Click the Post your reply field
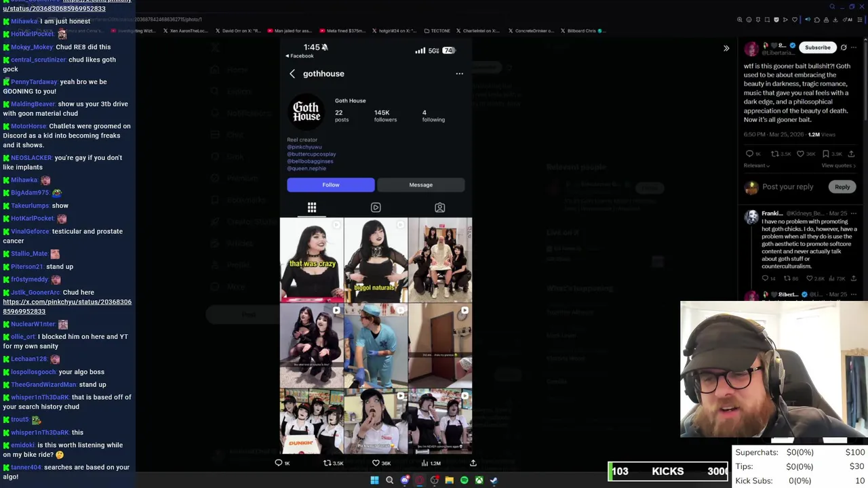 click(x=787, y=187)
